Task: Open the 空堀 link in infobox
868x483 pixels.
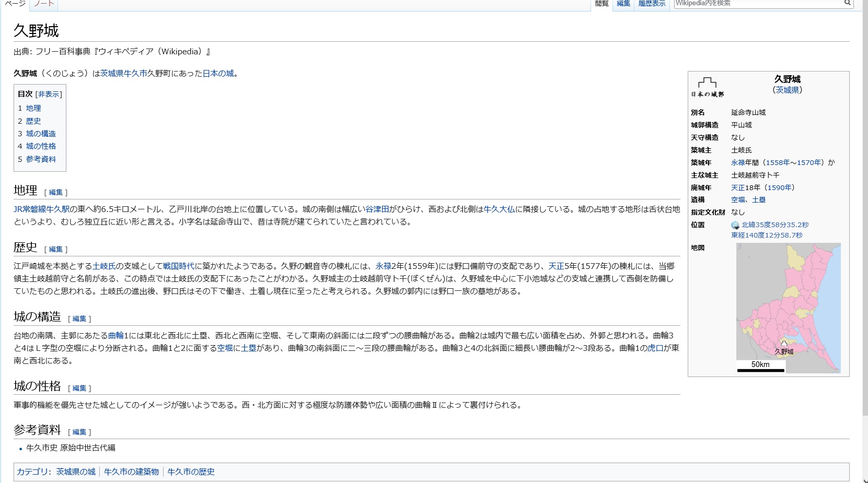Action: tap(738, 200)
